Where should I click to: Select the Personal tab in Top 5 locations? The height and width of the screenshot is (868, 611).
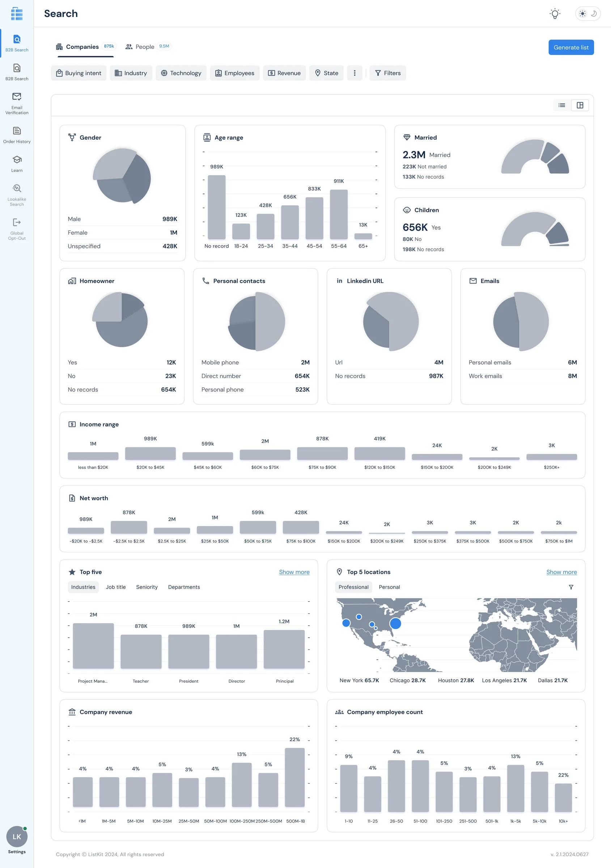389,587
